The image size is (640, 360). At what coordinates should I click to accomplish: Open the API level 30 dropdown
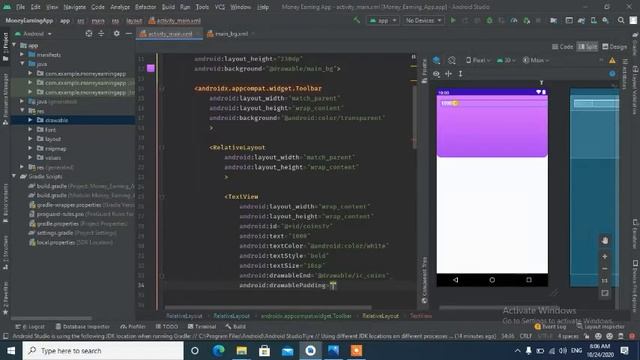506,60
